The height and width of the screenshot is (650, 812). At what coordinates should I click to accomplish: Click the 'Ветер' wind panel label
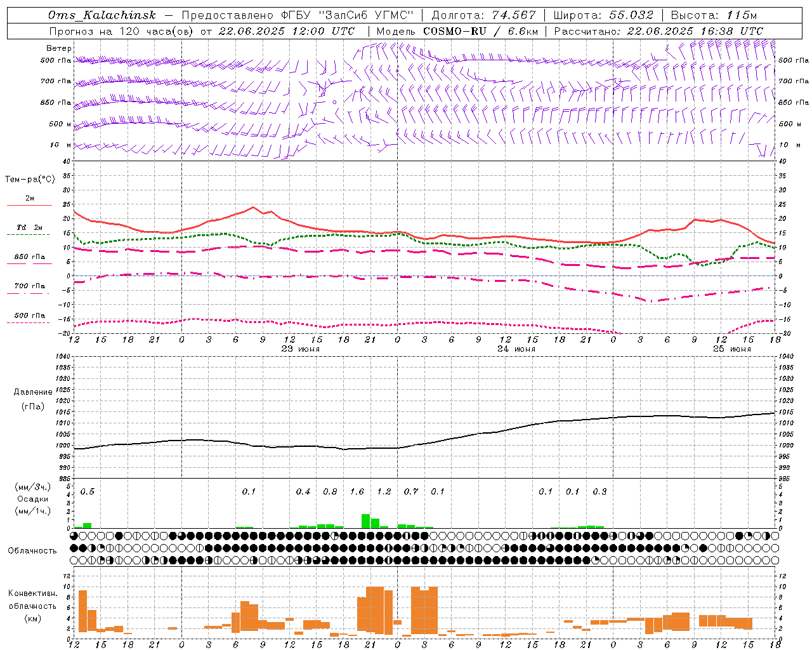(x=59, y=48)
